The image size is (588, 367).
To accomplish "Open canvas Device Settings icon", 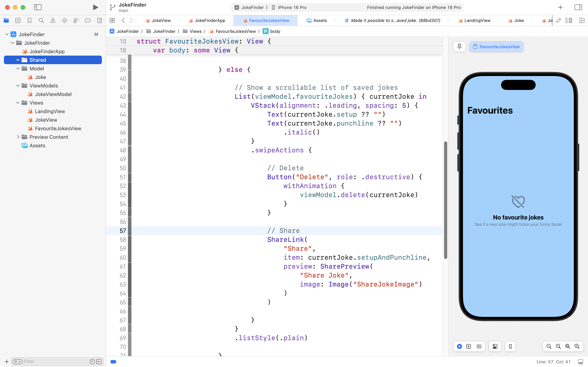I will coord(495,346).
